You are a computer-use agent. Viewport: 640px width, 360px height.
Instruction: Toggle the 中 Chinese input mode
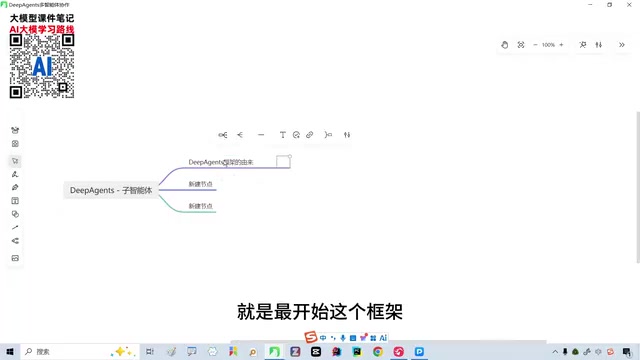[x=323, y=338]
